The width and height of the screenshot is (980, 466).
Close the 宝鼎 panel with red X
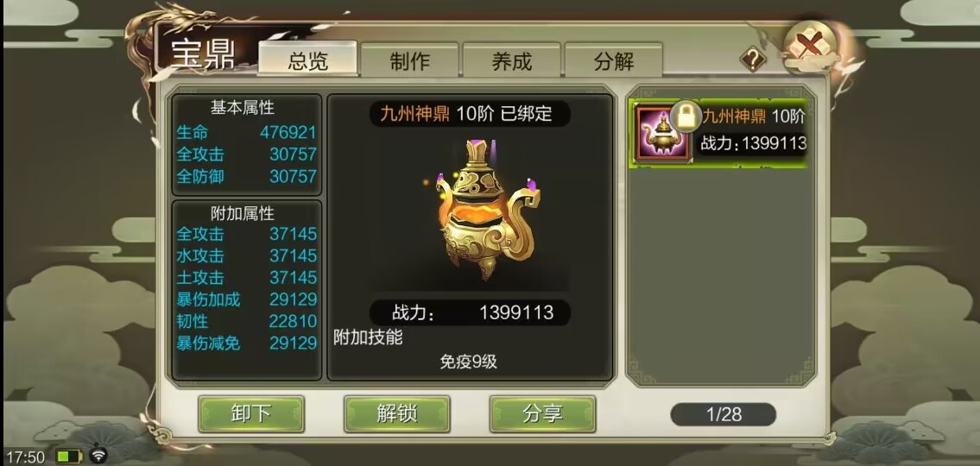pos(810,45)
